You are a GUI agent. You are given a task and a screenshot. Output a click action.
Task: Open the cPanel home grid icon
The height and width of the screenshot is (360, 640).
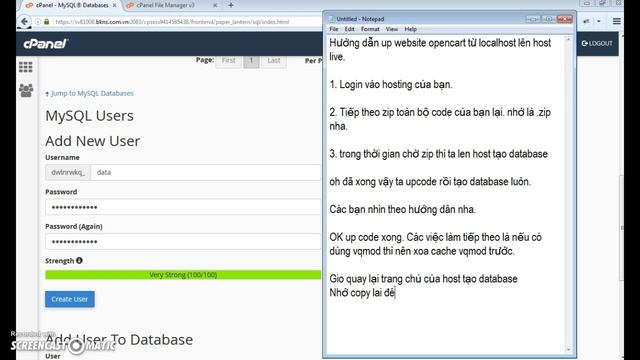(26, 67)
